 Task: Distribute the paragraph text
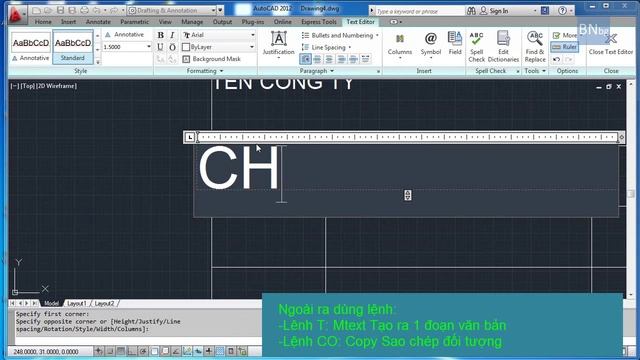click(x=366, y=59)
